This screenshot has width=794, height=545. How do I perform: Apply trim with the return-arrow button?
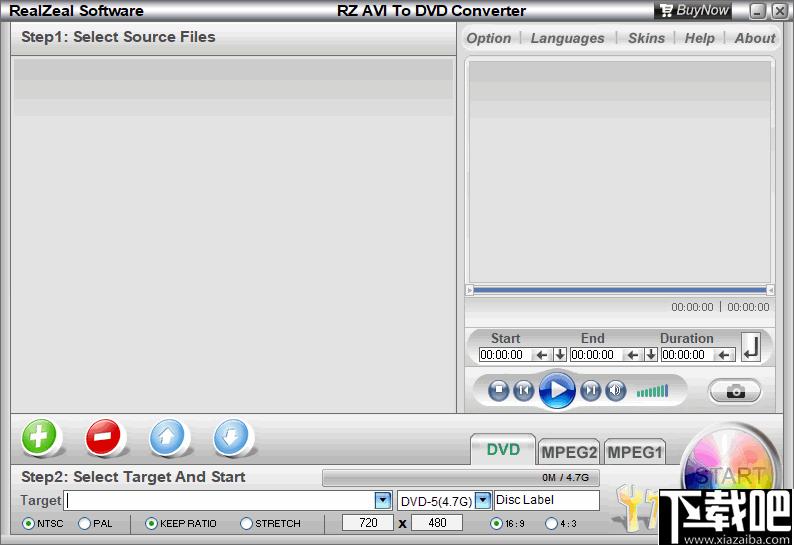pyautogui.click(x=751, y=347)
